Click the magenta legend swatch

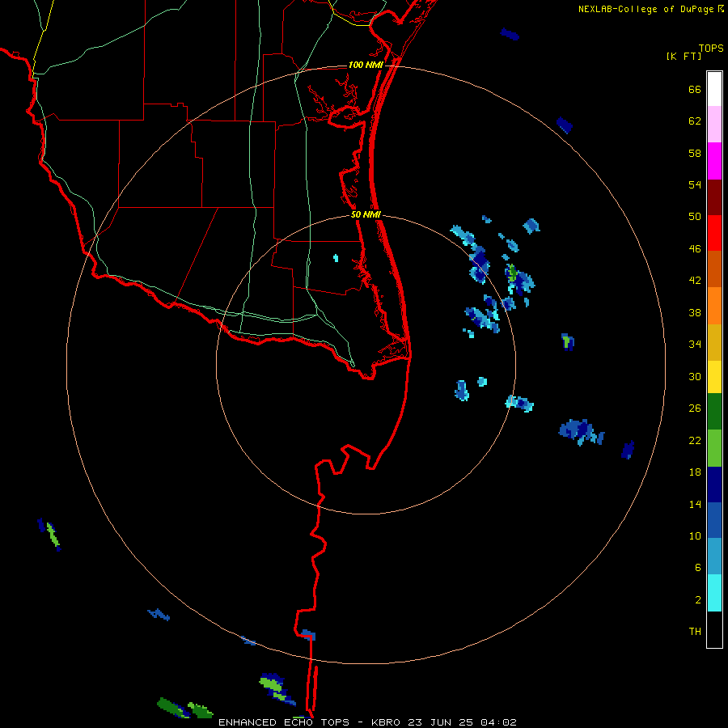pos(714,161)
